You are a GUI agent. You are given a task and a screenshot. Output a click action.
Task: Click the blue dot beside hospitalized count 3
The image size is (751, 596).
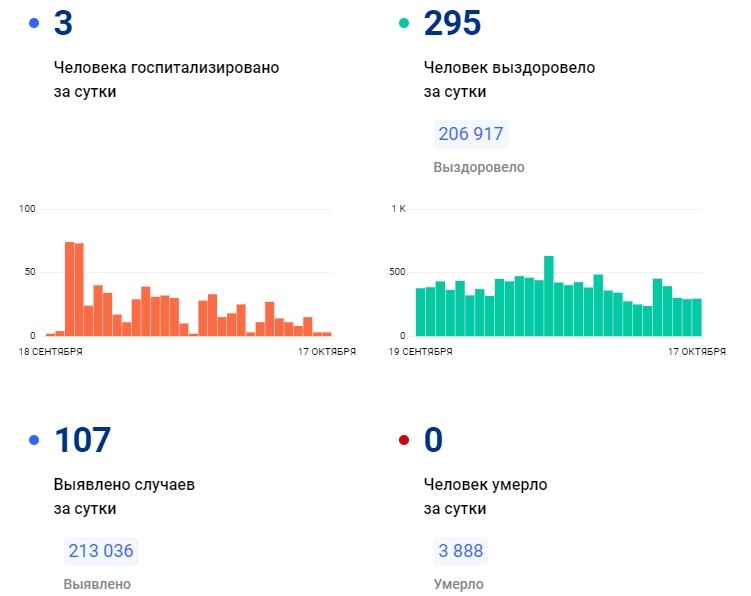pos(34,23)
